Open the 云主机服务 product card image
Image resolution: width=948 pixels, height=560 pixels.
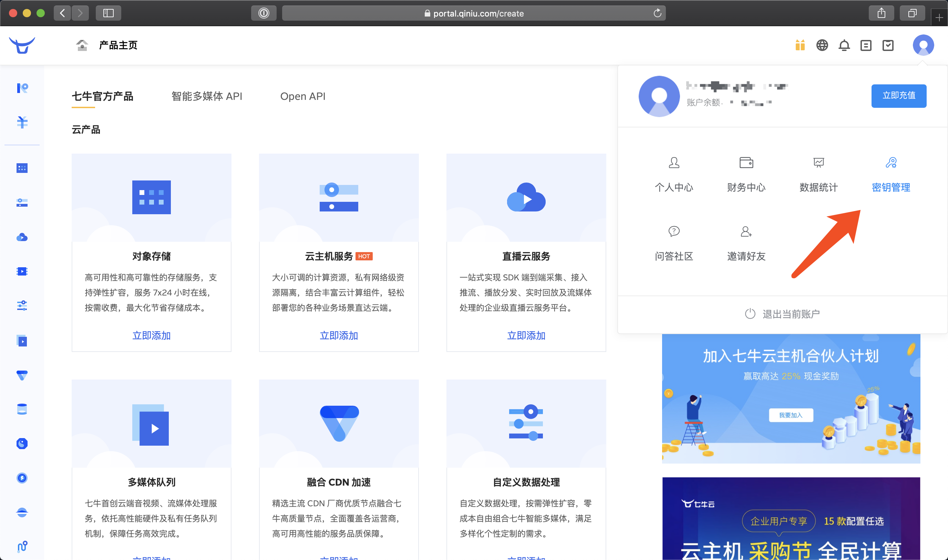[339, 197]
